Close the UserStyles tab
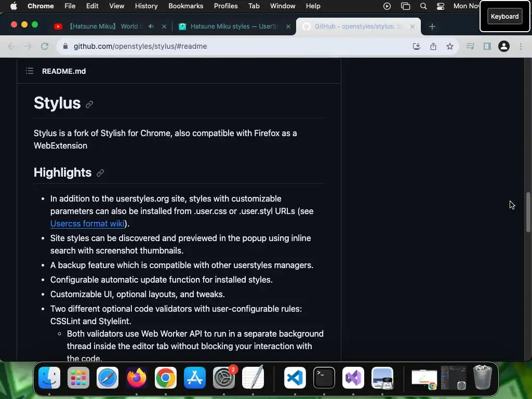Viewport: 532px width, 399px height. [288, 26]
